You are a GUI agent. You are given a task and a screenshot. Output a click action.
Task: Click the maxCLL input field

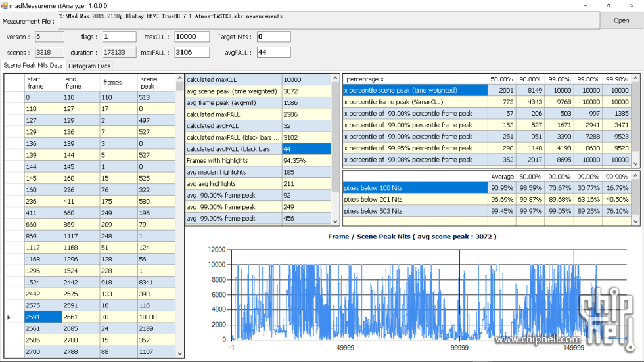191,37
